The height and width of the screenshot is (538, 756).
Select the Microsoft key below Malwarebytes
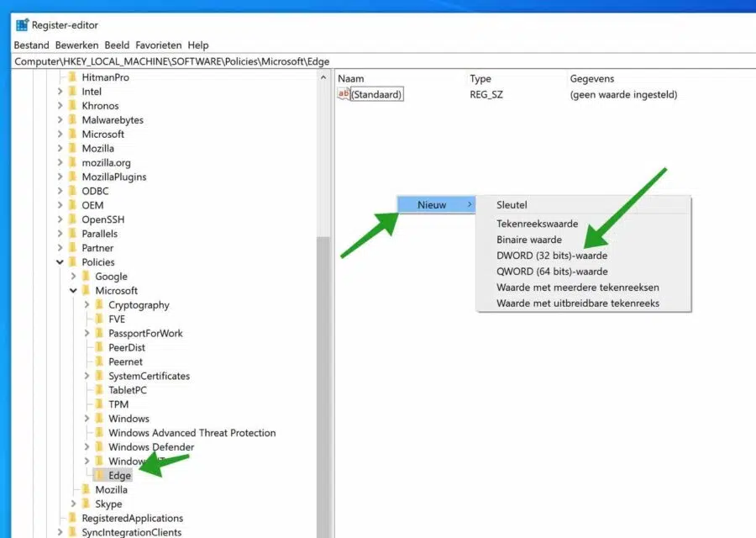(102, 134)
